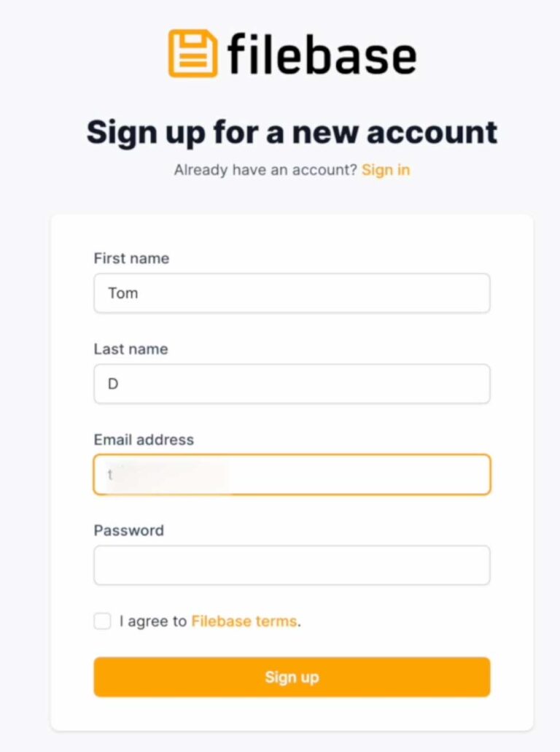Image resolution: width=560 pixels, height=752 pixels.
Task: Click the orange Filebase floppy disk logo
Action: coord(193,53)
